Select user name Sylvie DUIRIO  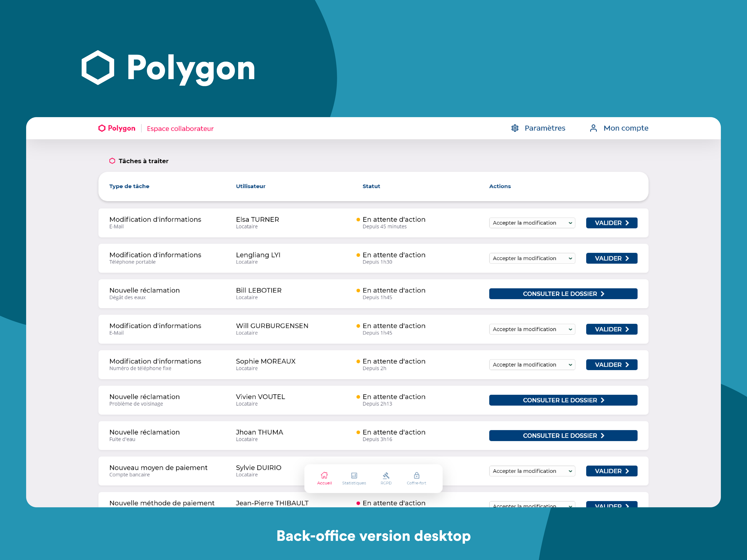(x=258, y=468)
